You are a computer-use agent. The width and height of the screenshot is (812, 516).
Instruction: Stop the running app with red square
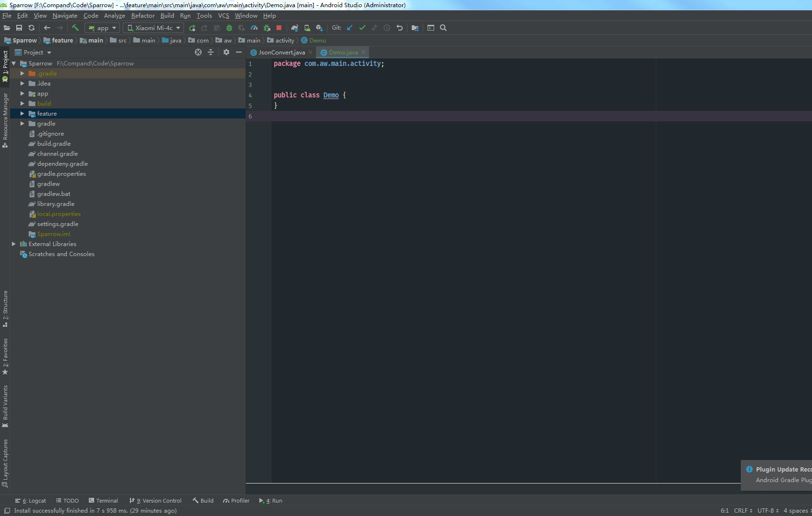point(279,28)
